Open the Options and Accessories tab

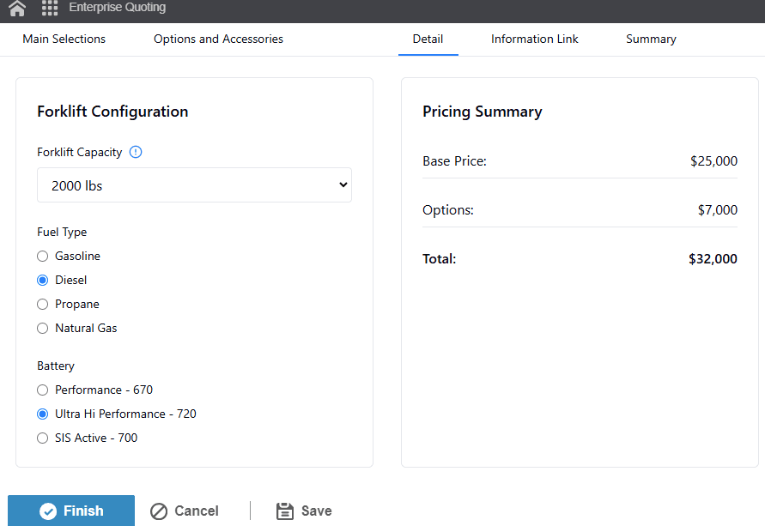tap(218, 39)
